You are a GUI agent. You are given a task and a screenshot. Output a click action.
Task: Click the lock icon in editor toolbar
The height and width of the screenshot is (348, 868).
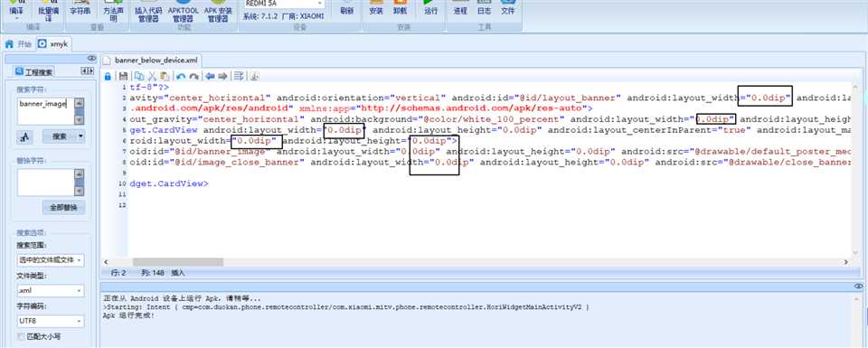click(108, 76)
